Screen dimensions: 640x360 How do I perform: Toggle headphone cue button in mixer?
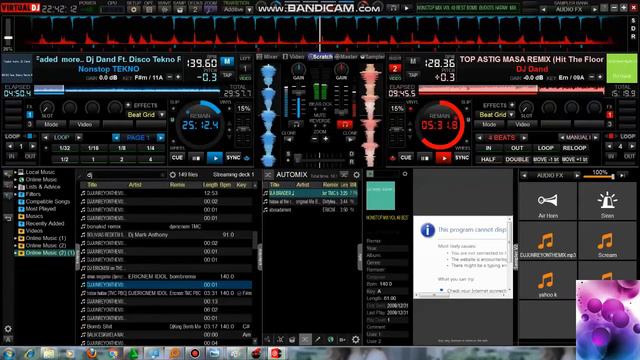pos(344,124)
